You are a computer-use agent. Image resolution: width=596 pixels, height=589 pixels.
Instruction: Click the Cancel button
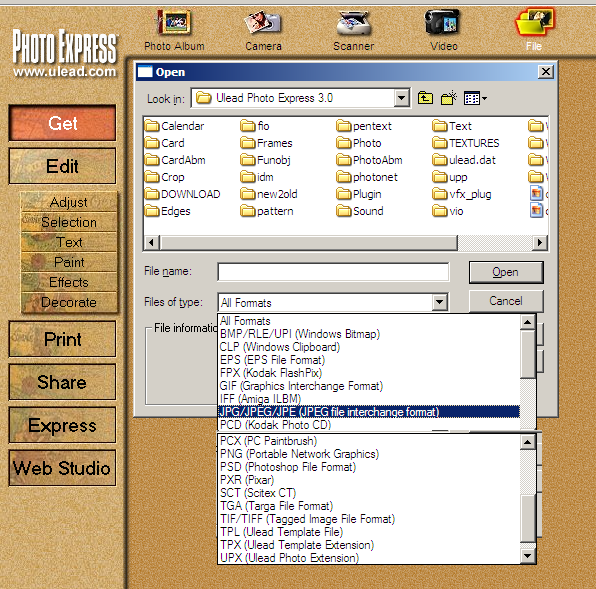[x=506, y=301]
